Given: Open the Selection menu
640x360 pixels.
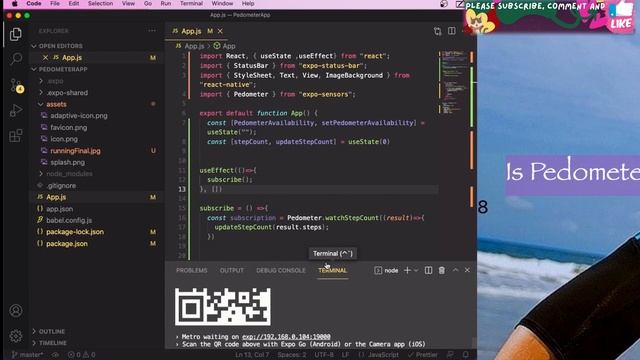Looking at the screenshot, I should click(100, 4).
